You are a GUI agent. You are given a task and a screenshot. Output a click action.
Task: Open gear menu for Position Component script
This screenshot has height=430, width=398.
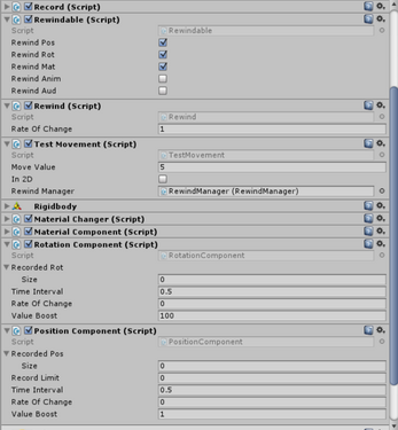point(381,330)
